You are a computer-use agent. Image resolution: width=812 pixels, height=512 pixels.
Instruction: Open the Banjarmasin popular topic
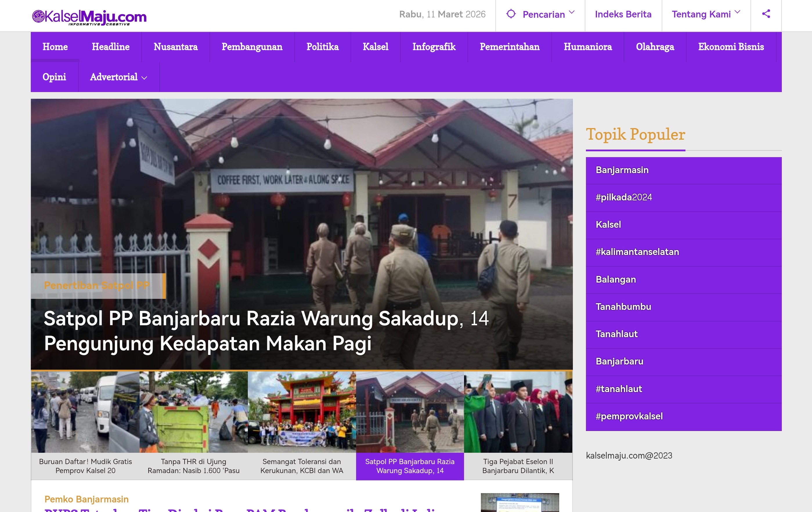click(683, 170)
